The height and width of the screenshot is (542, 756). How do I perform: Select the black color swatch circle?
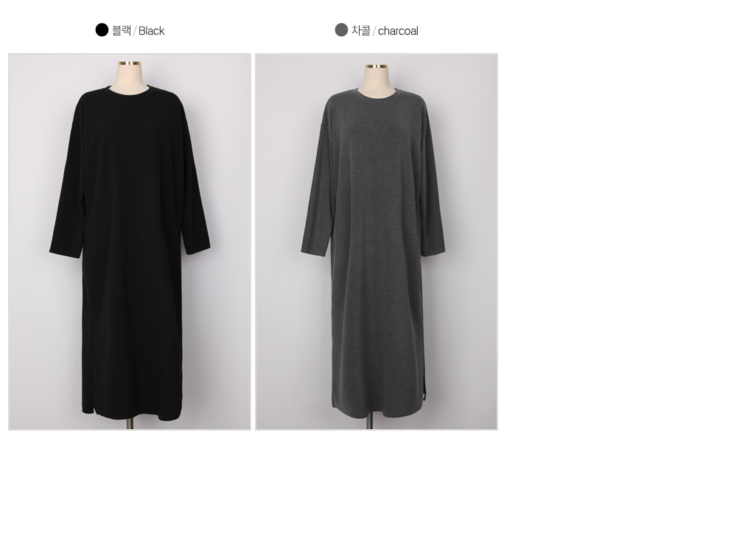102,30
